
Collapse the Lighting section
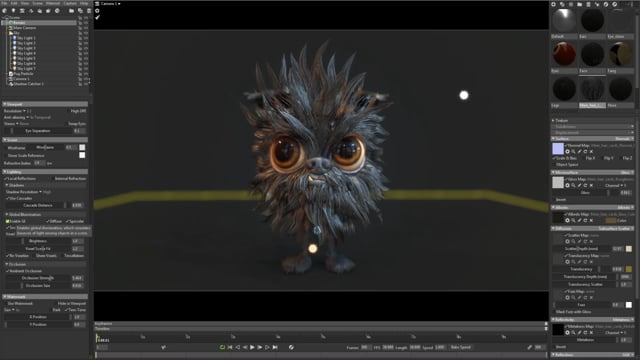46,172
